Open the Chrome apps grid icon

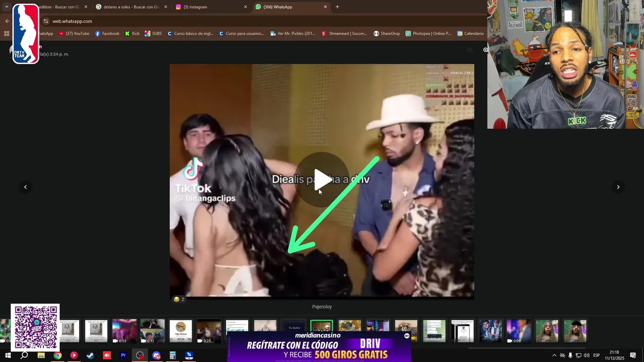coord(7,34)
